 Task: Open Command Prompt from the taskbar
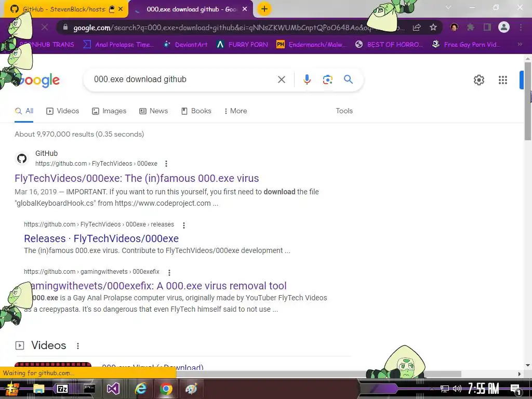89,389
